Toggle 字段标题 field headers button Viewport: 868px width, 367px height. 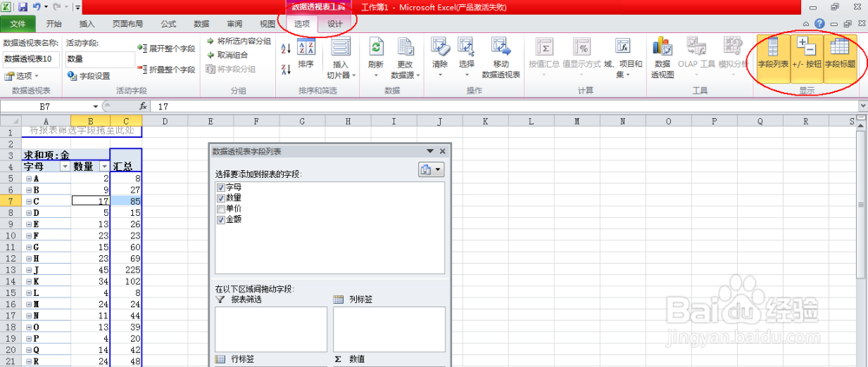coord(840,58)
